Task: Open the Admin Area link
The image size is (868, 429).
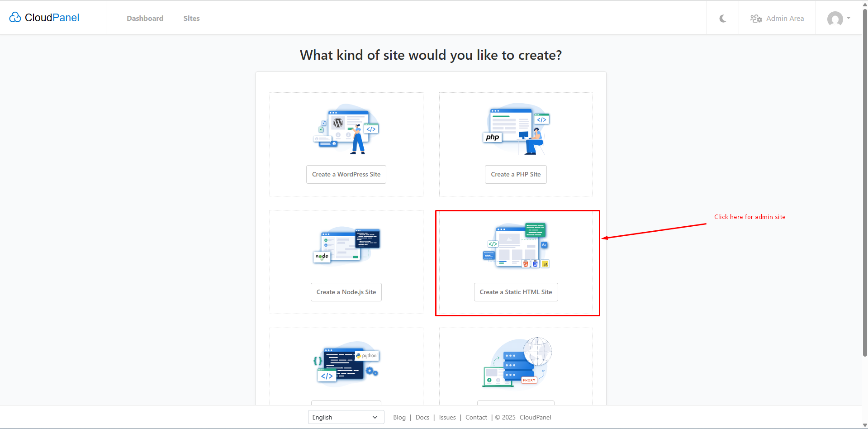Action: pyautogui.click(x=777, y=19)
